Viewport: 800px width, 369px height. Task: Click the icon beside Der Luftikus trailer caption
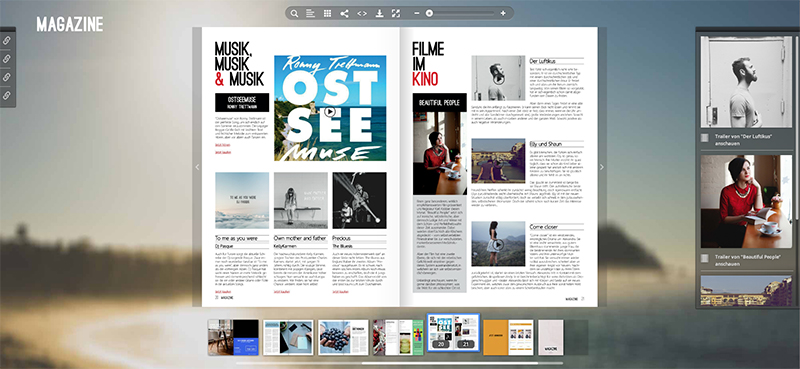[x=705, y=137]
